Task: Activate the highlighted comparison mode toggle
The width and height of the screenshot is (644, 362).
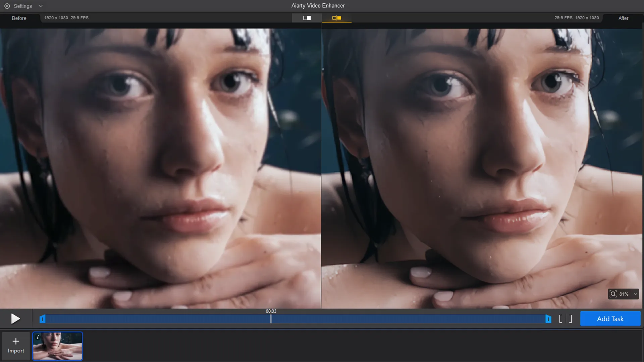Action: [336, 18]
